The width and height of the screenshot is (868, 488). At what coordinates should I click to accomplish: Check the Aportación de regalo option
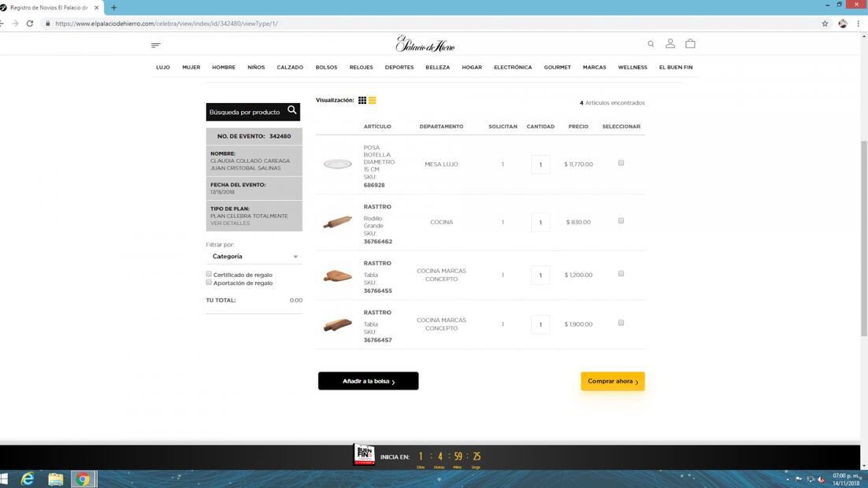coord(209,282)
